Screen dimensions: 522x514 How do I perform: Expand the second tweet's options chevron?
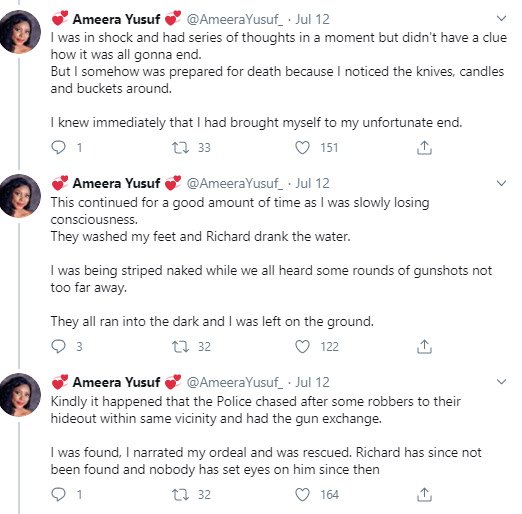pyautogui.click(x=501, y=183)
